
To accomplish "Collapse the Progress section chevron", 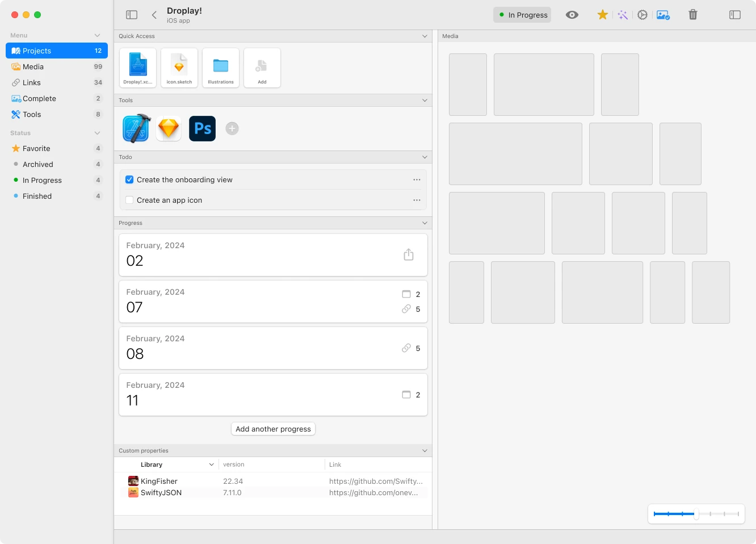I will (425, 223).
